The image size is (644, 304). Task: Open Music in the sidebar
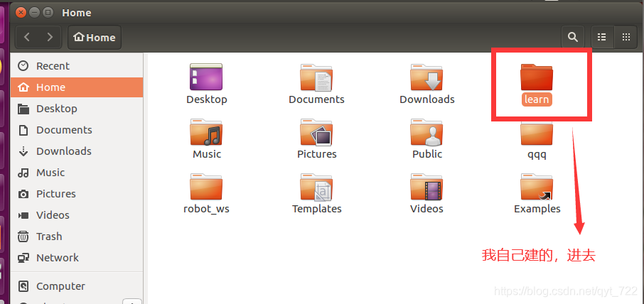pos(77,173)
